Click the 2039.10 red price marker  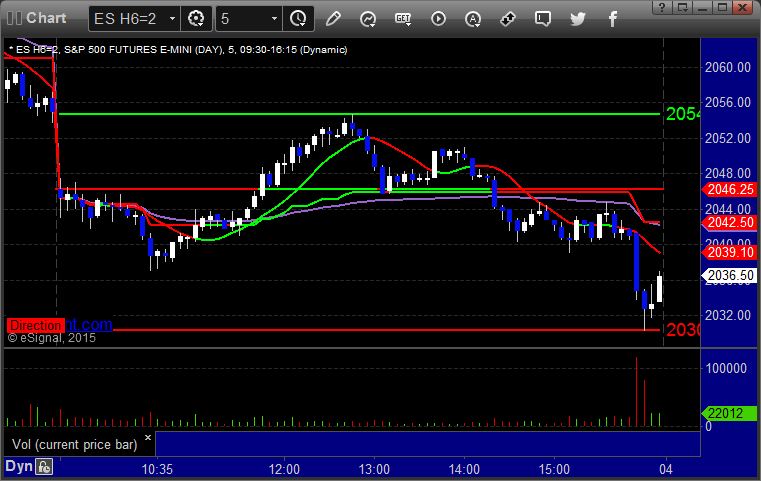(729, 252)
